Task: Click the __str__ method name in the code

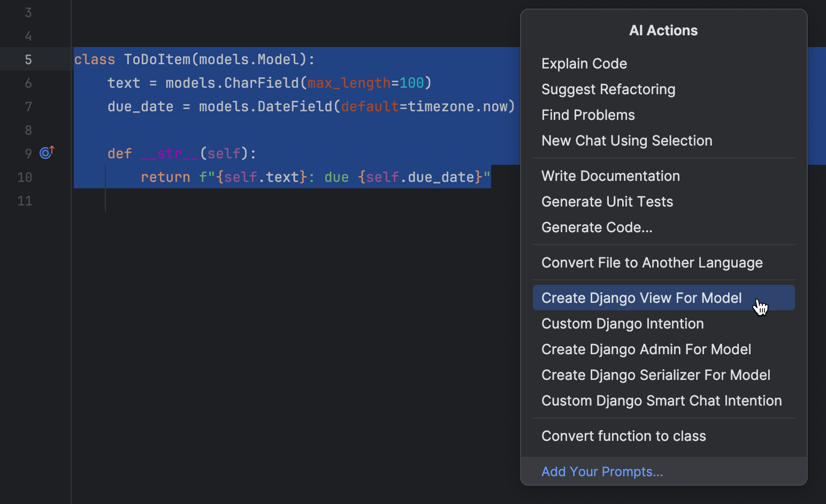Action: pos(170,154)
